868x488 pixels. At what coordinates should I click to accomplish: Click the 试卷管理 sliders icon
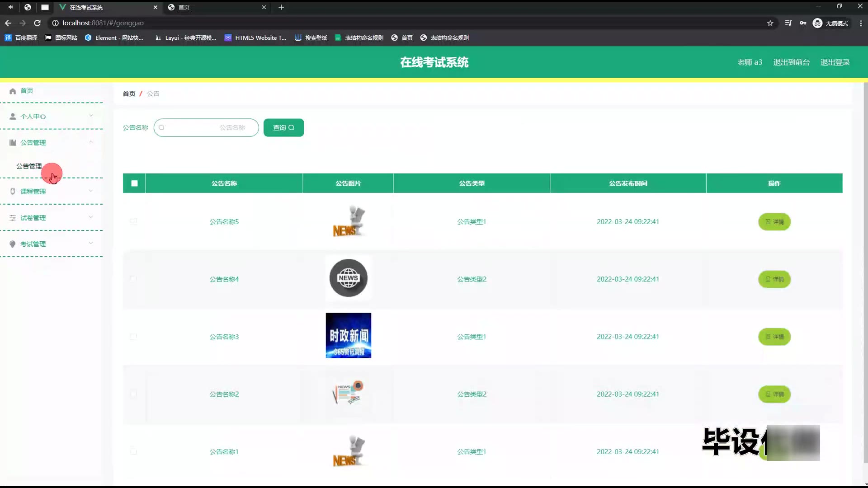[x=13, y=218]
